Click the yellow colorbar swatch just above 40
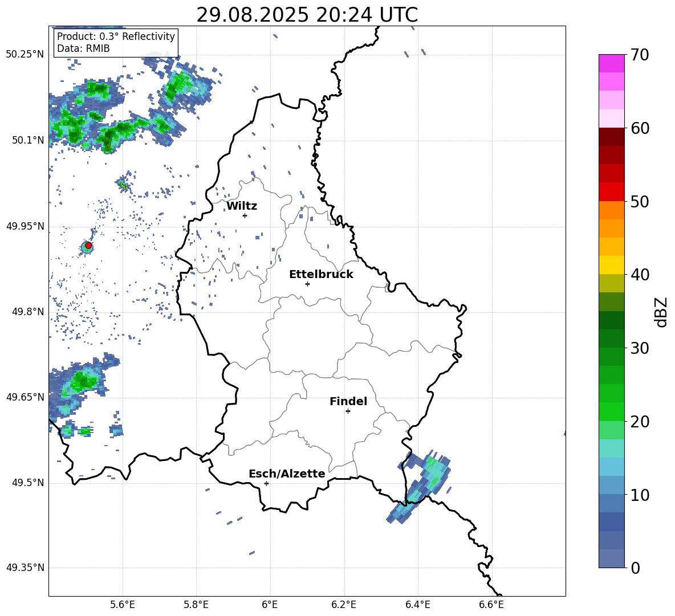 pos(611,265)
